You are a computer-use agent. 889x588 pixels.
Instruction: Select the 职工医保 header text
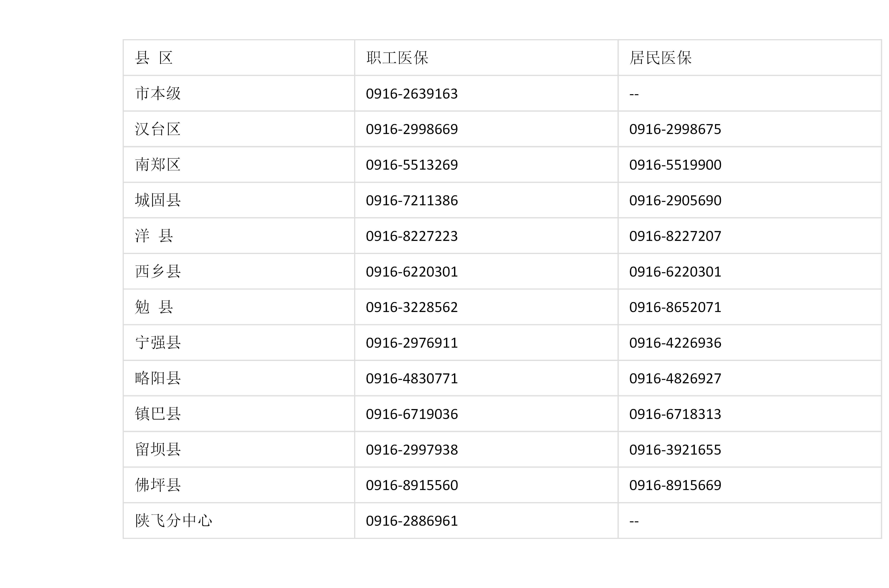pyautogui.click(x=397, y=58)
